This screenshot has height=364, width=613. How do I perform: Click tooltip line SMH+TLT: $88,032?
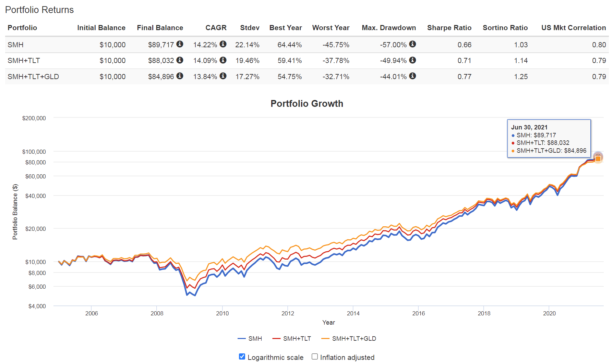543,143
